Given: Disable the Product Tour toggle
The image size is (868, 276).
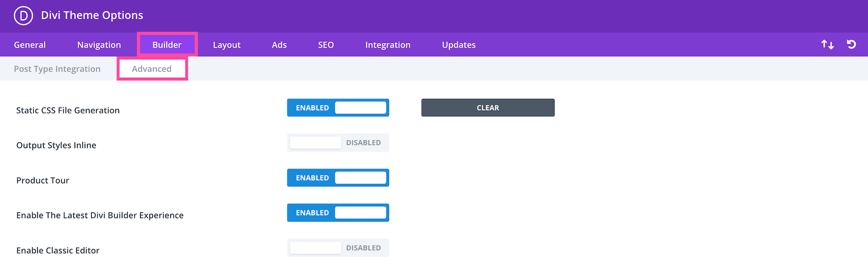Looking at the screenshot, I should (x=338, y=178).
